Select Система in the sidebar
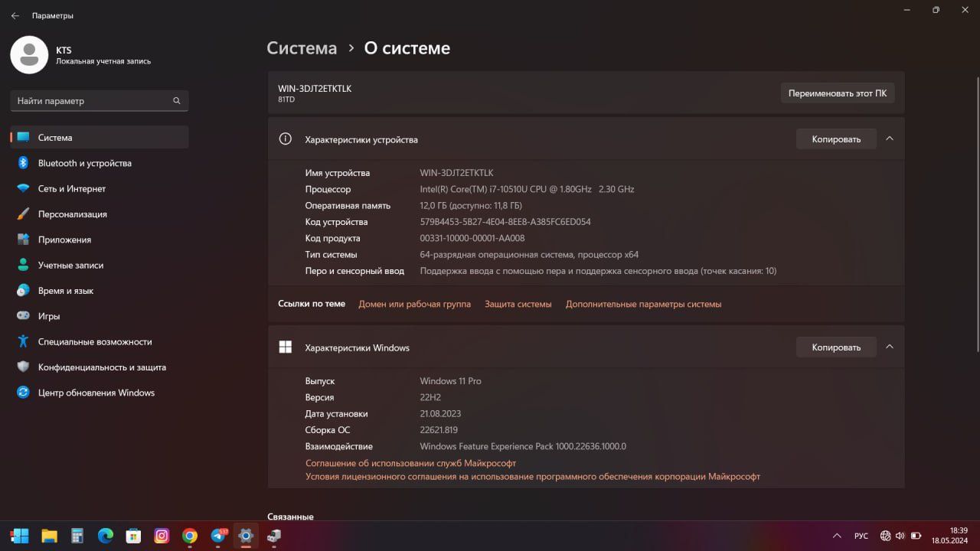Screen dimensions: 980x551 (x=100, y=138)
